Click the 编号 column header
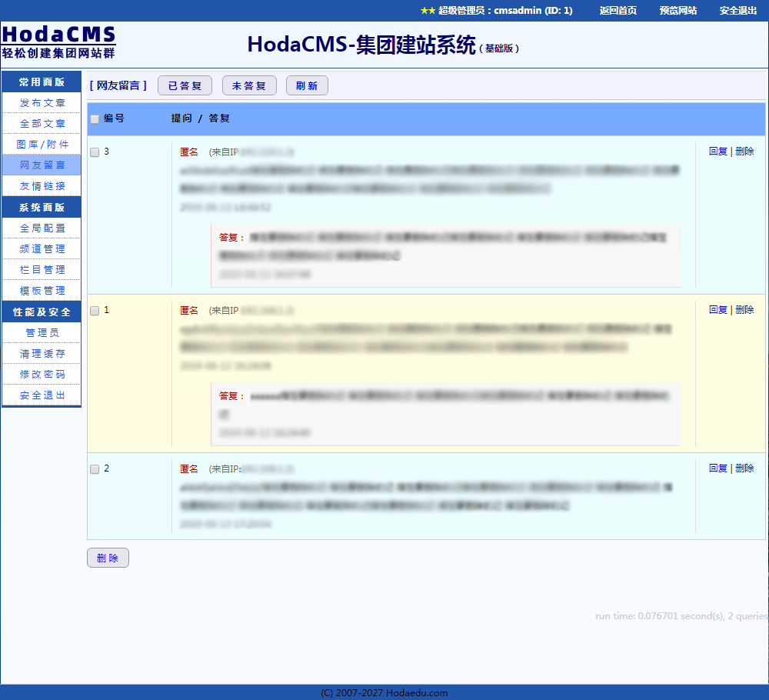 click(x=114, y=118)
